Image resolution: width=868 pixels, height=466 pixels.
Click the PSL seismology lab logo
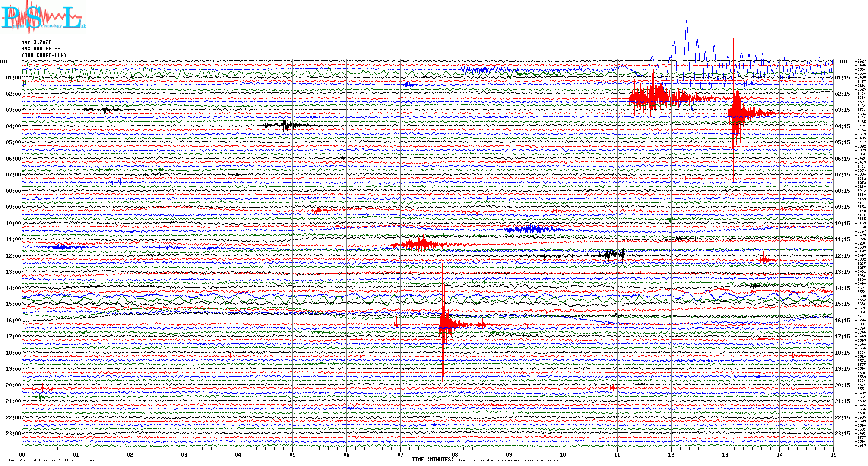coord(43,17)
